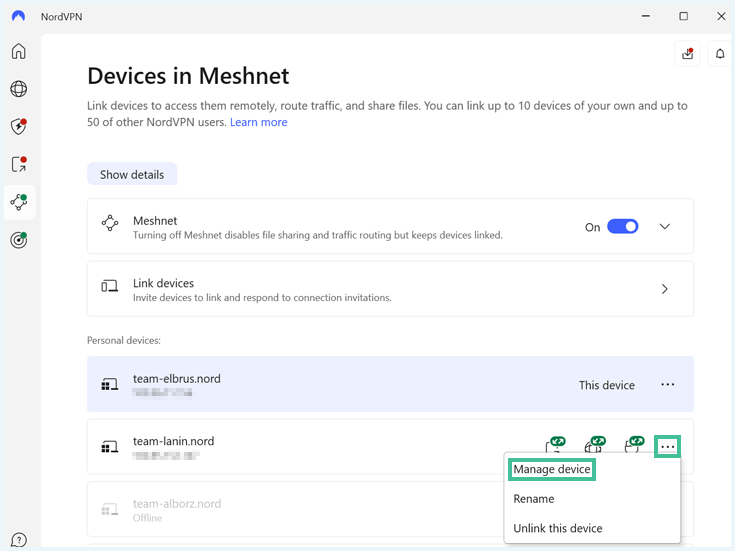Turn off the Meshnet toggle

[622, 226]
